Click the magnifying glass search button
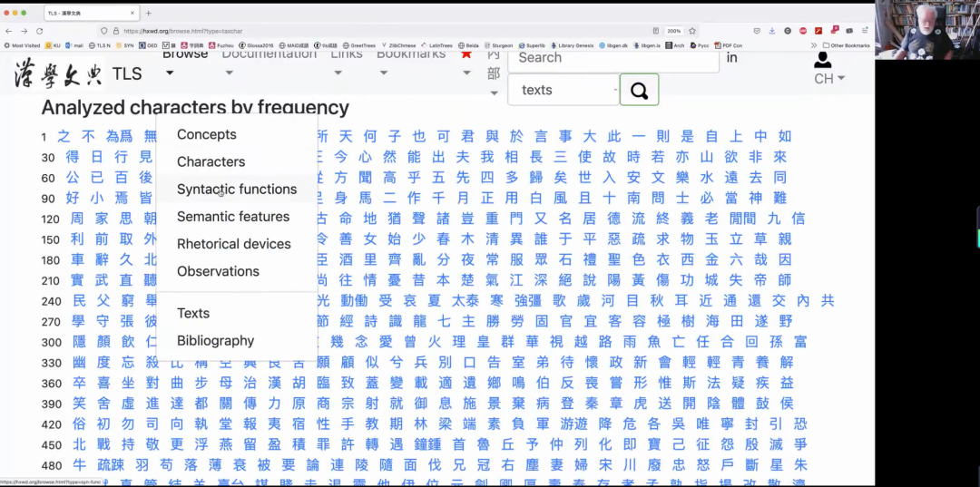 click(x=639, y=90)
